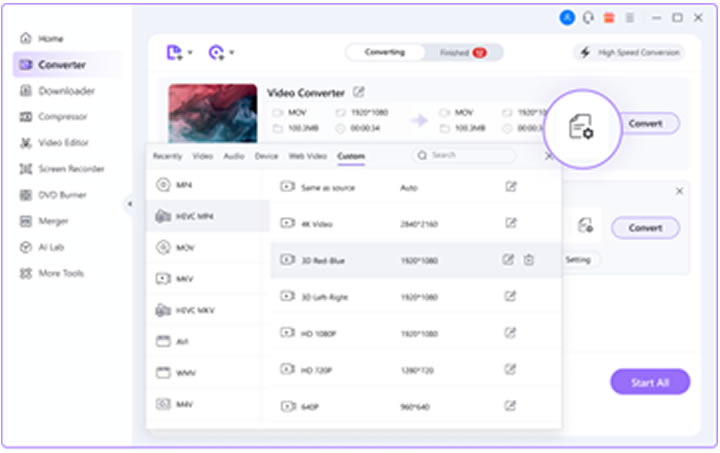The width and height of the screenshot is (720, 453).
Task: Click the Setting button
Action: (578, 260)
